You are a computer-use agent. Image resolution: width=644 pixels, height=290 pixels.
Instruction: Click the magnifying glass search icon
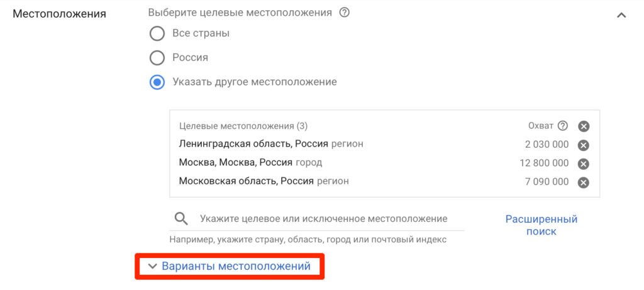coord(181,218)
